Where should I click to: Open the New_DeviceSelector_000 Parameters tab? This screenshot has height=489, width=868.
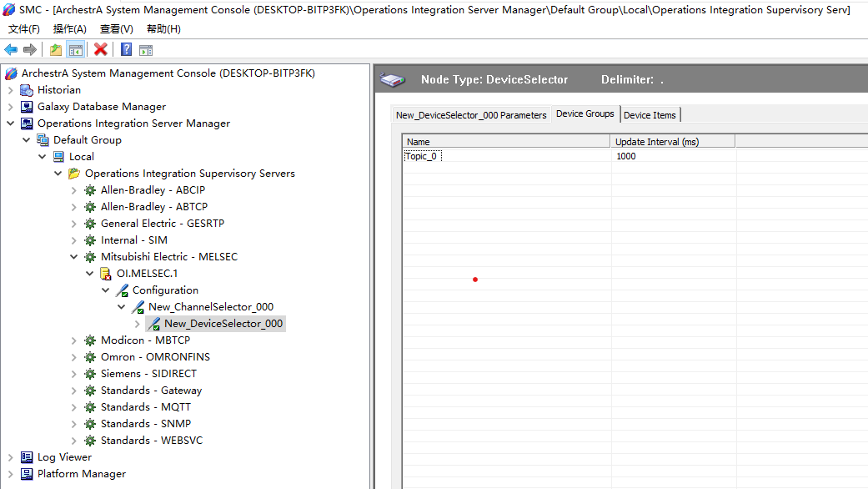click(471, 115)
